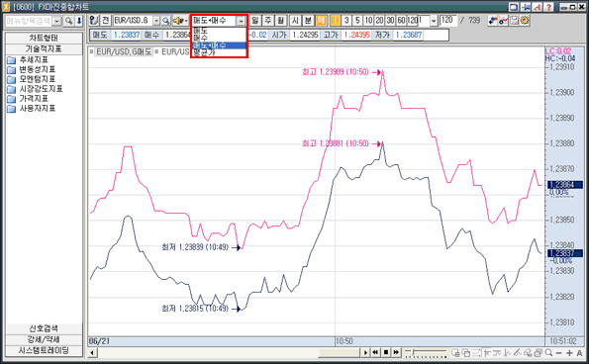
Task: Open the 차트형태 panel tab
Action: pyautogui.click(x=44, y=38)
